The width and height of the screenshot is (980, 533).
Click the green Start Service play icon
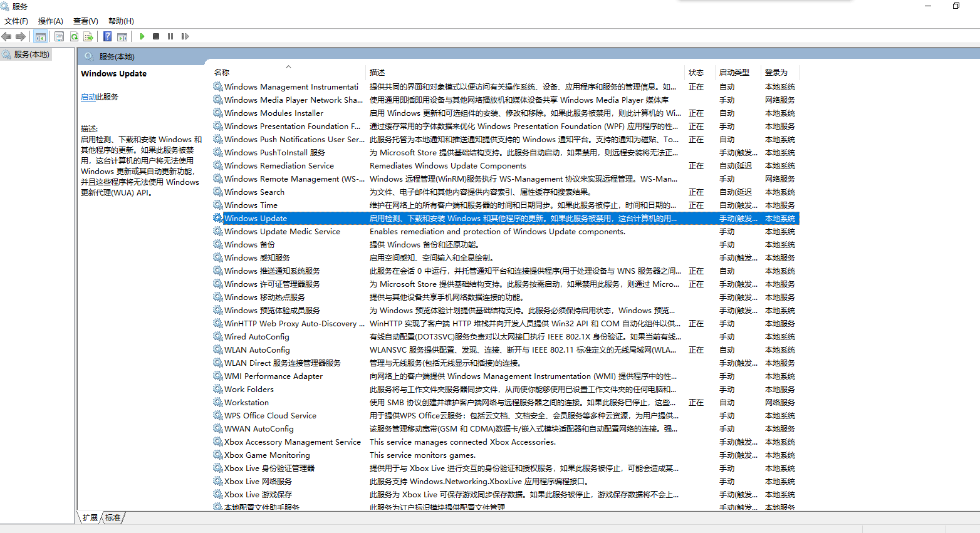[142, 36]
